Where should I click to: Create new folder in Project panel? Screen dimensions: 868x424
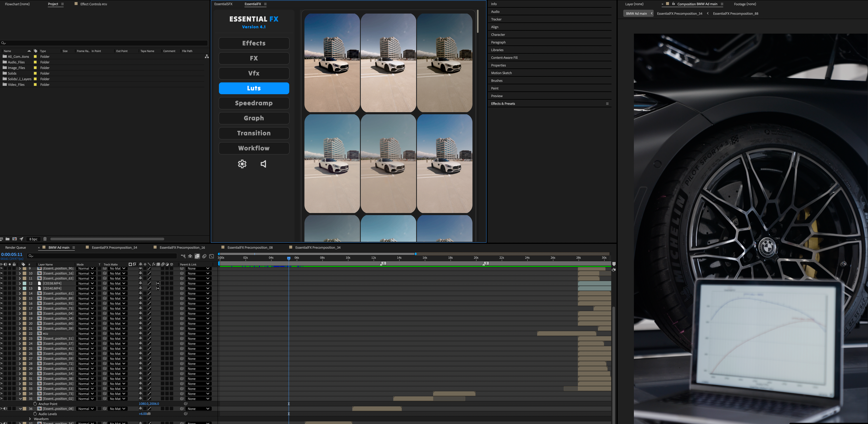tap(7, 239)
